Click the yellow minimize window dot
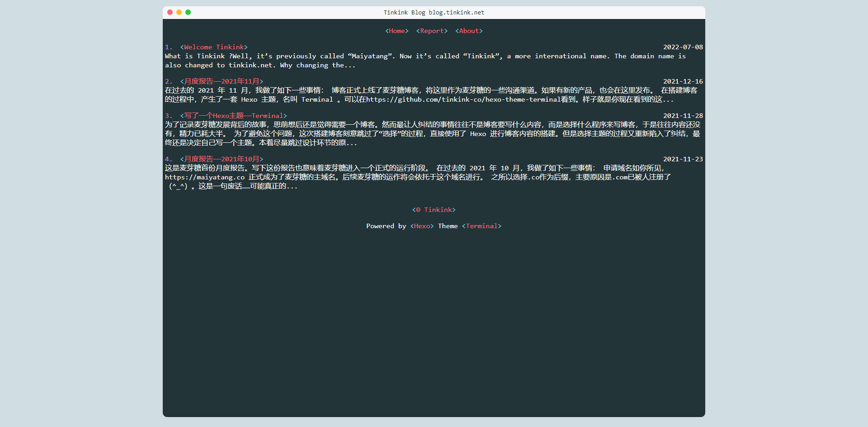 click(x=179, y=12)
